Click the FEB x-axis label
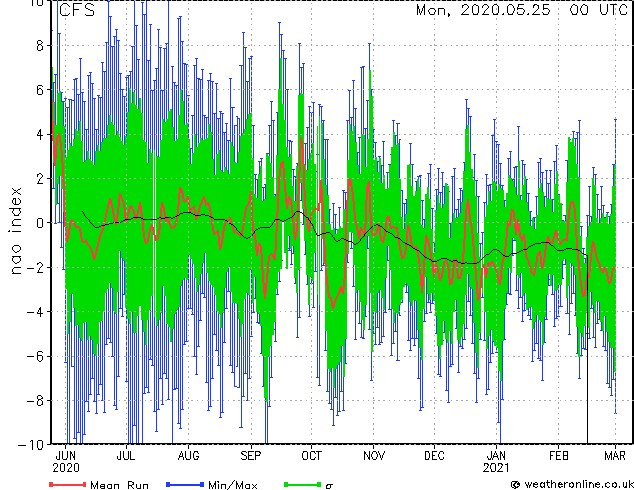Image resolution: width=634 pixels, height=490 pixels. click(558, 456)
